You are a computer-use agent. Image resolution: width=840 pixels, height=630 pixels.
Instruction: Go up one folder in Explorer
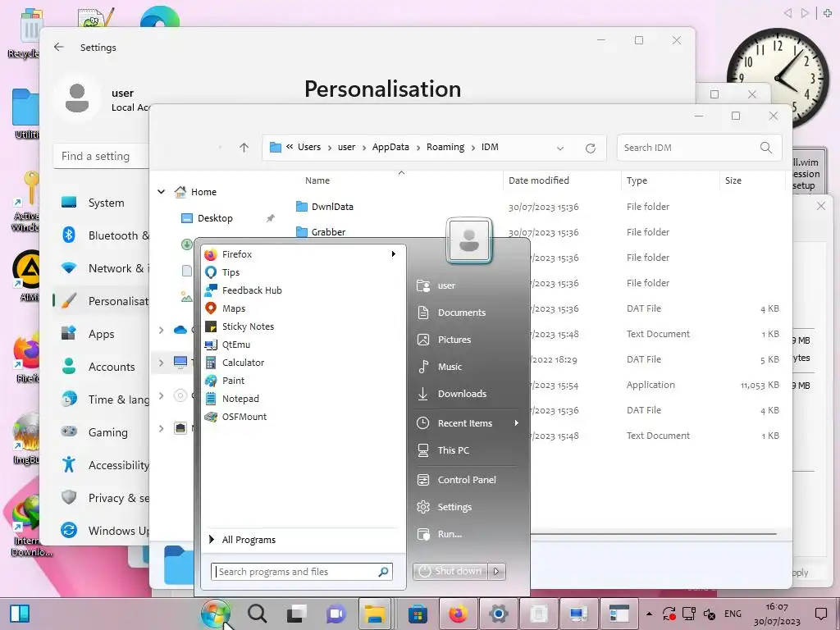tap(244, 148)
